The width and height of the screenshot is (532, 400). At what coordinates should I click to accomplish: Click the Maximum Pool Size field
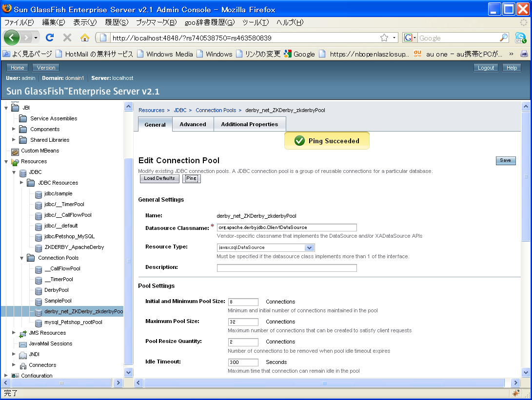point(243,322)
